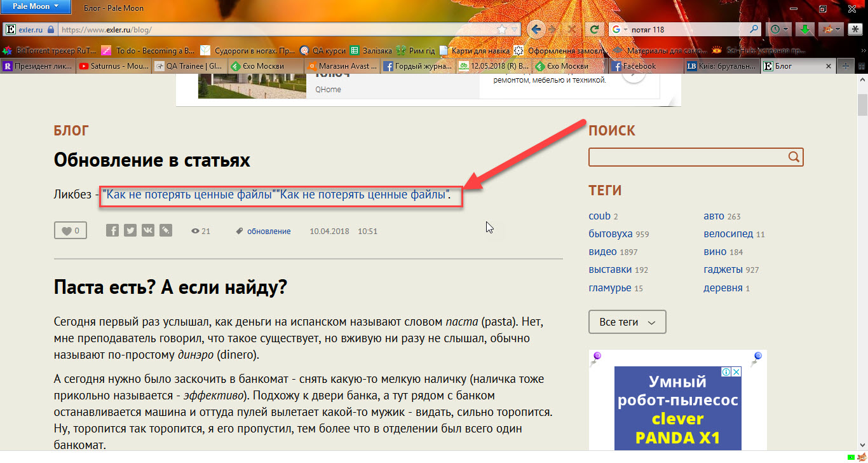This screenshot has width=868, height=463.
Task: Click the page's vertical scrollbar thumb
Action: point(862,104)
